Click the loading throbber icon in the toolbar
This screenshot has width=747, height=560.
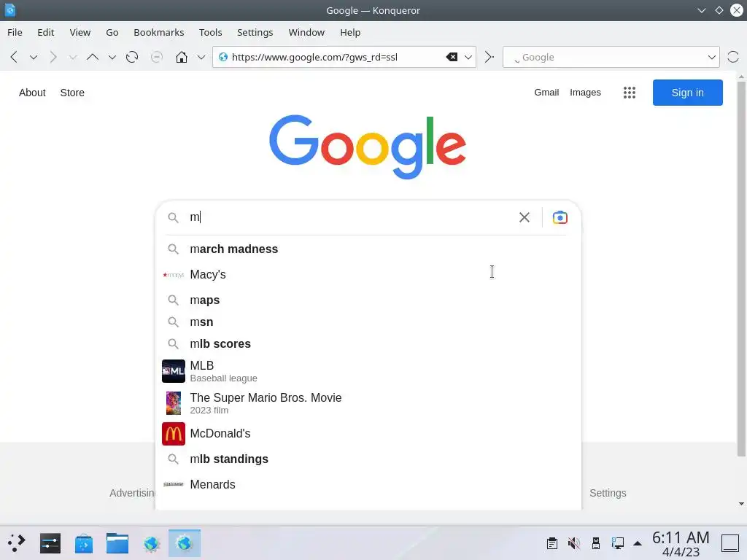tap(732, 57)
